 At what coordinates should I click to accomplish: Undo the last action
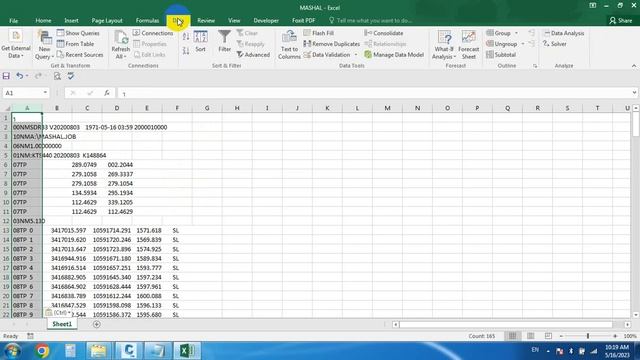coord(19,76)
